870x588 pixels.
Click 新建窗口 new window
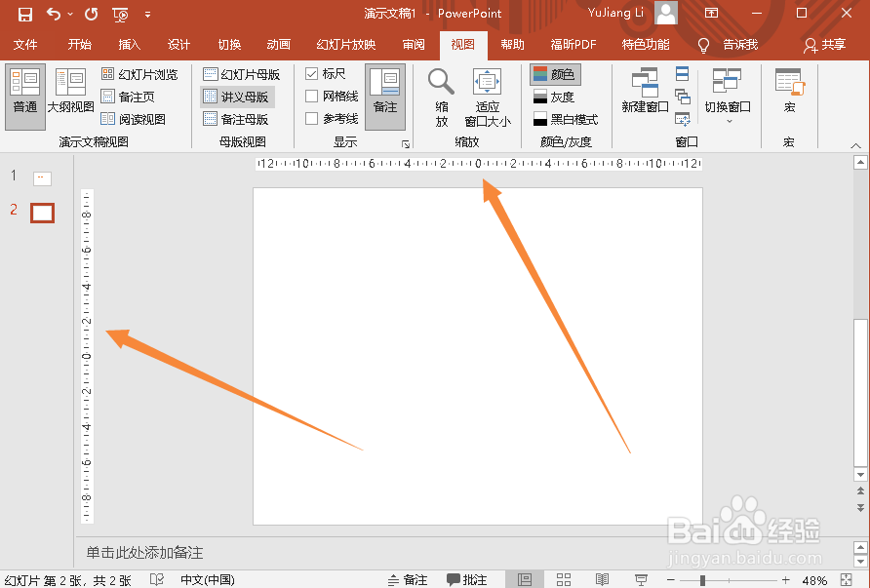(x=645, y=91)
